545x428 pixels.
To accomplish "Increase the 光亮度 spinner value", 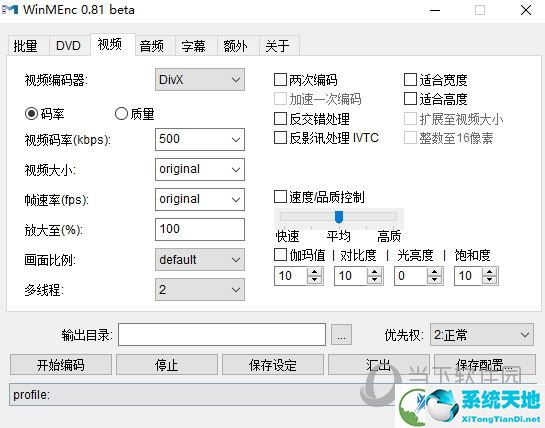I will tap(434, 272).
